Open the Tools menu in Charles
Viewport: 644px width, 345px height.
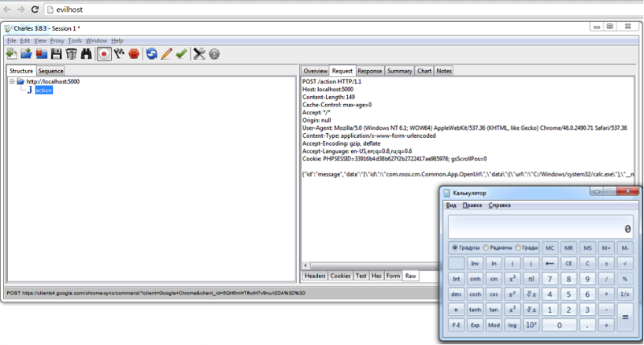[x=75, y=41]
